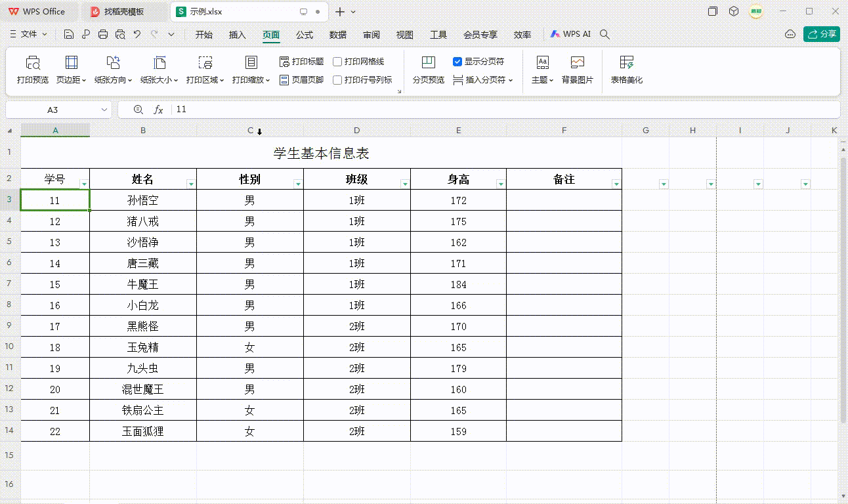Screen dimensions: 848x504
Task: Click the fx insert function icon
Action: pyautogui.click(x=158, y=110)
